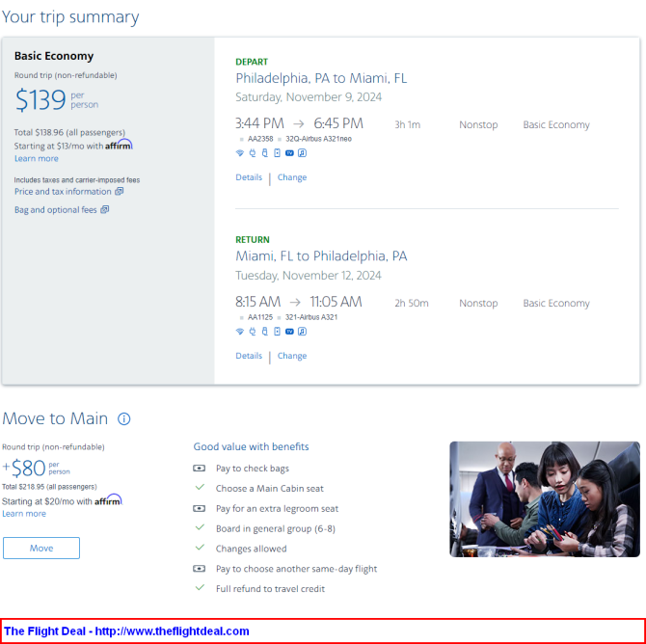Click the date Tuesday, November 12, 2024
Image resolution: width=646 pixels, height=644 pixels.
point(309,276)
